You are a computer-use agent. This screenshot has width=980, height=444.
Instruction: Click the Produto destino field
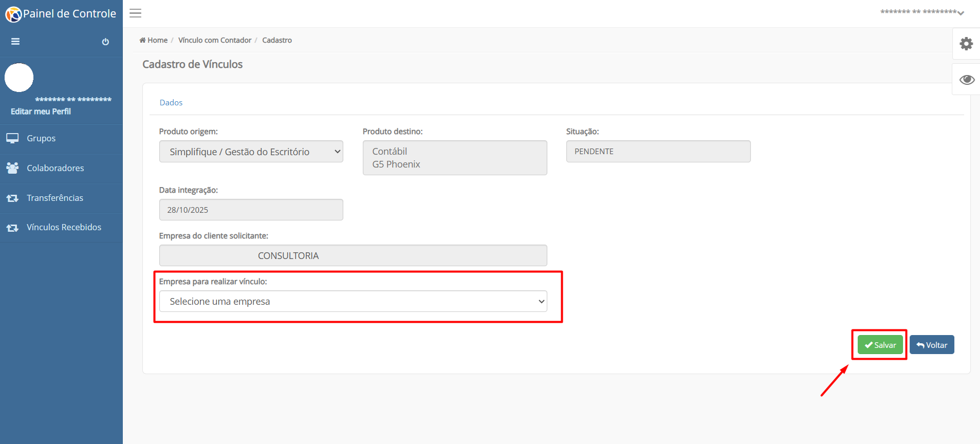pos(455,158)
